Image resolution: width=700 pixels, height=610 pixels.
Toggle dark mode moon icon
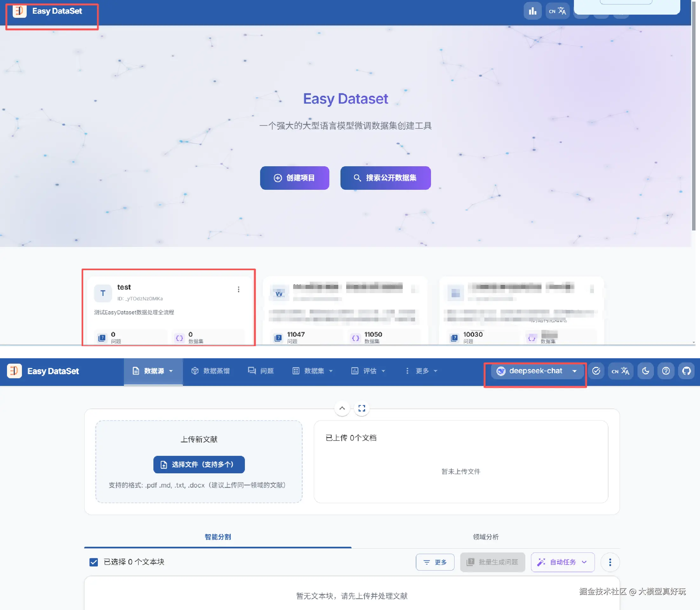[x=645, y=371]
